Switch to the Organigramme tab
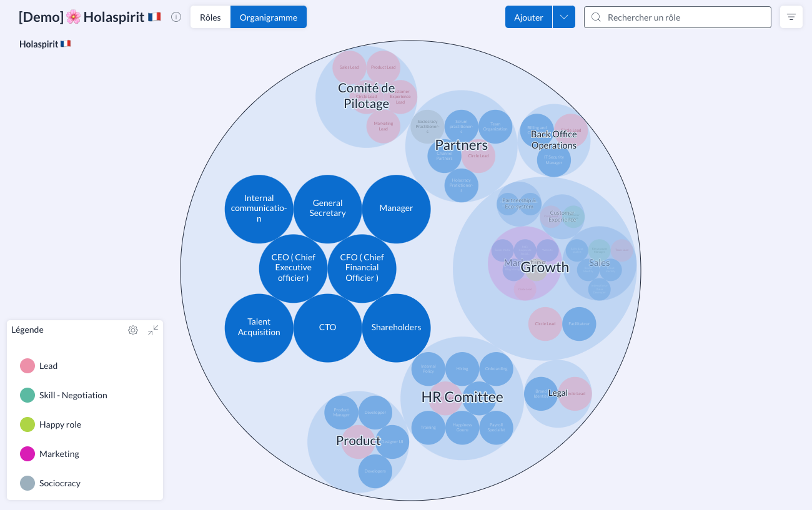Screen dimensions: 812x510 coord(269,17)
